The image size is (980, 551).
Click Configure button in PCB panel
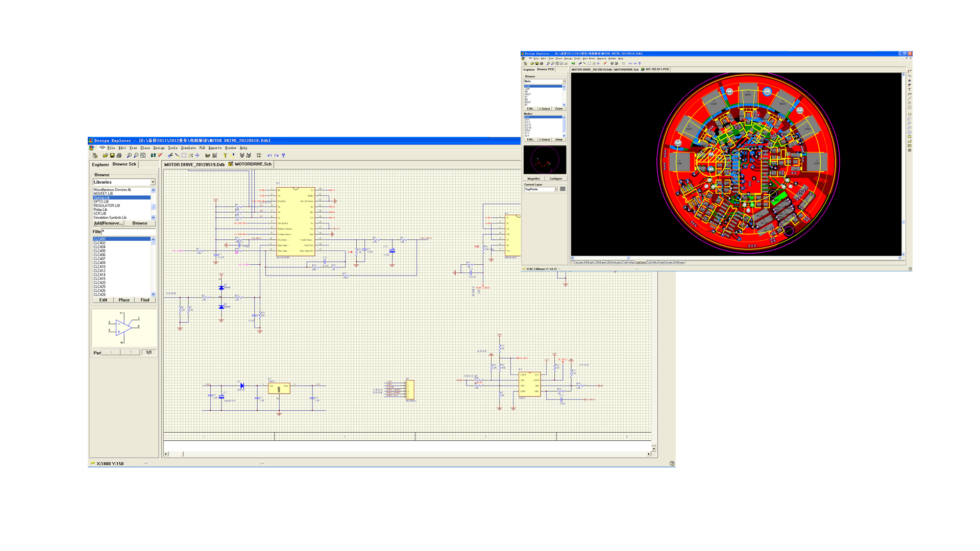[x=556, y=179]
